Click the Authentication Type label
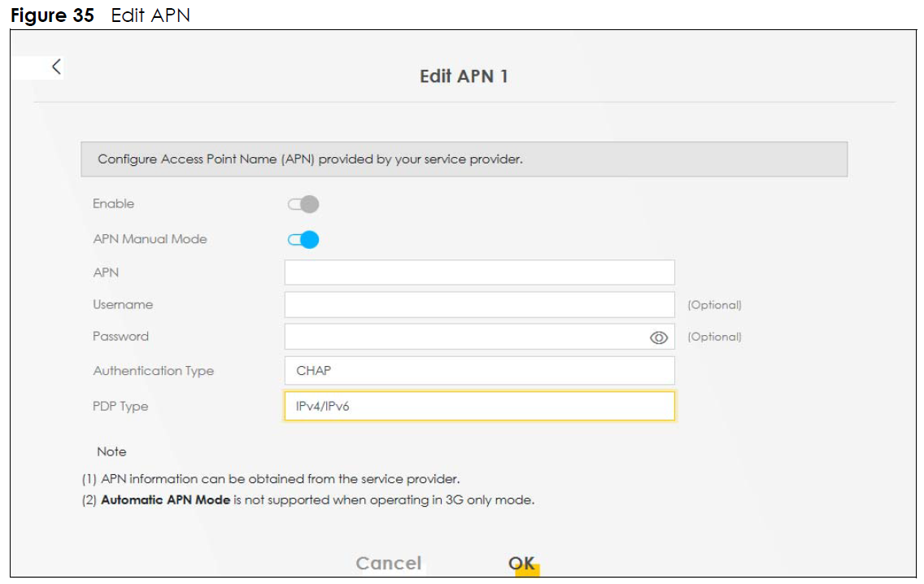Viewport: 924px width, 584px height. (153, 371)
